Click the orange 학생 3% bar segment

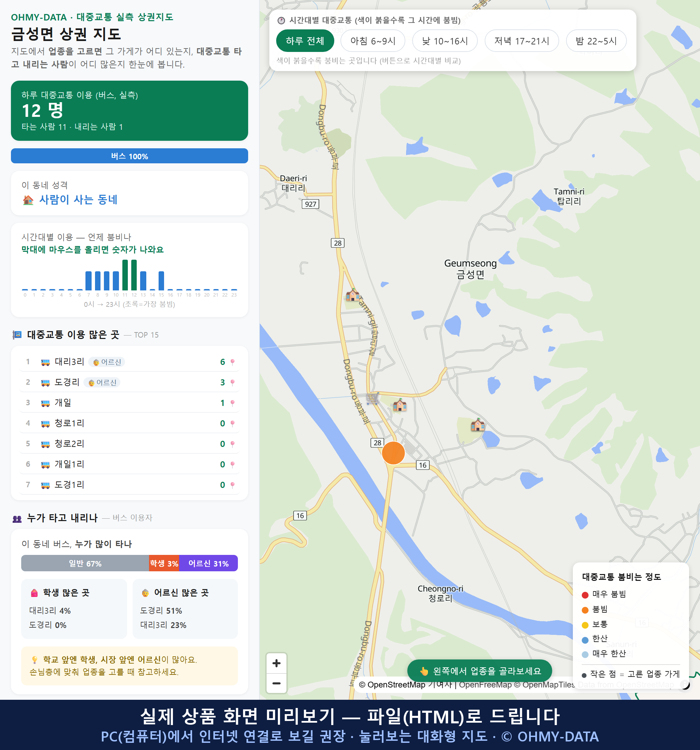pos(164,563)
